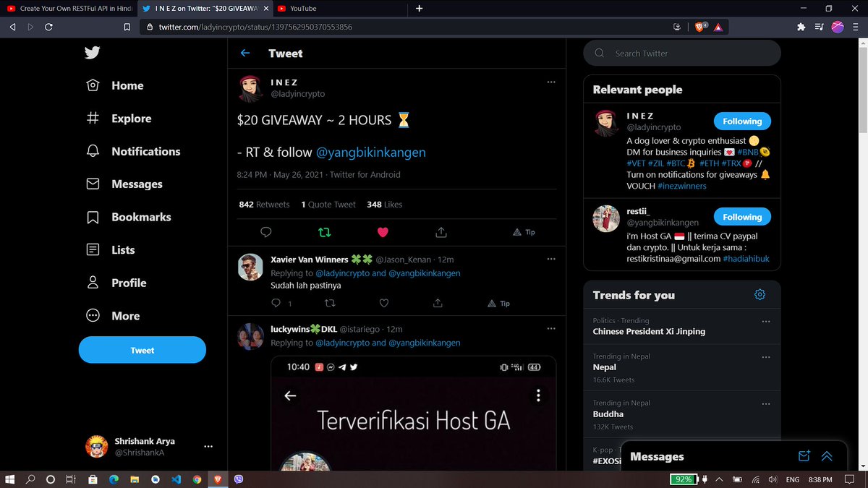
Task: Open the #inezwinners hashtag
Action: pos(682,186)
